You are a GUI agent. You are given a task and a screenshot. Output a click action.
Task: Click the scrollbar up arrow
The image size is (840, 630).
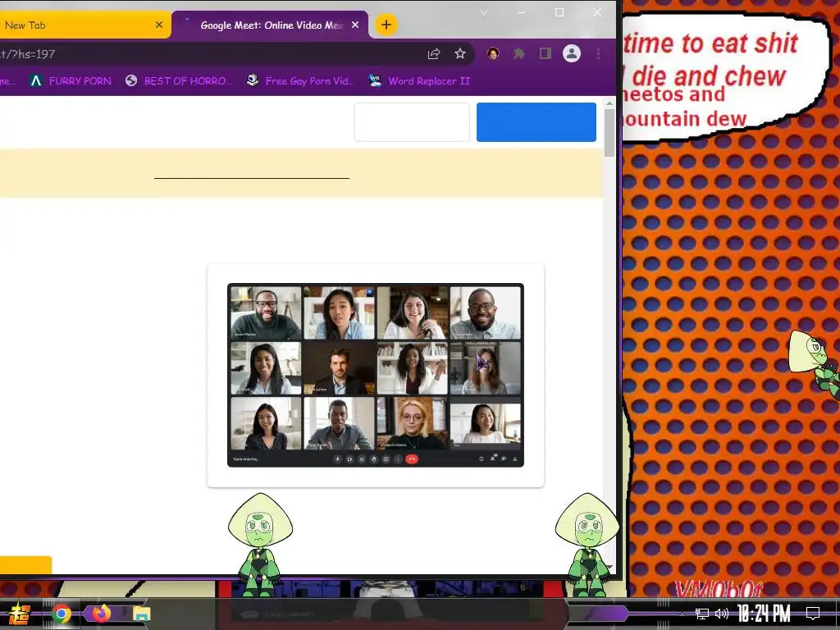click(x=609, y=103)
